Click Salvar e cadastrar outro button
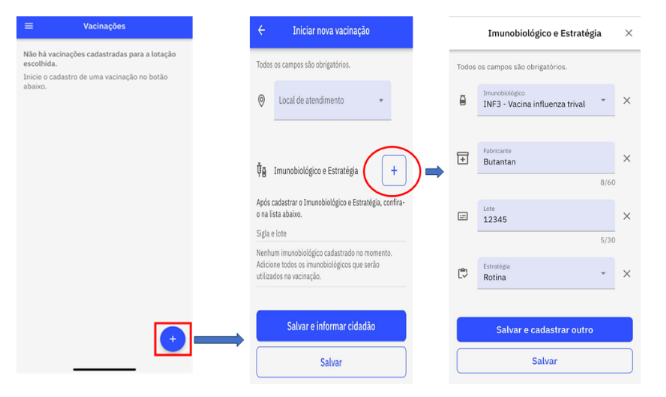The image size is (666, 397). tap(545, 330)
